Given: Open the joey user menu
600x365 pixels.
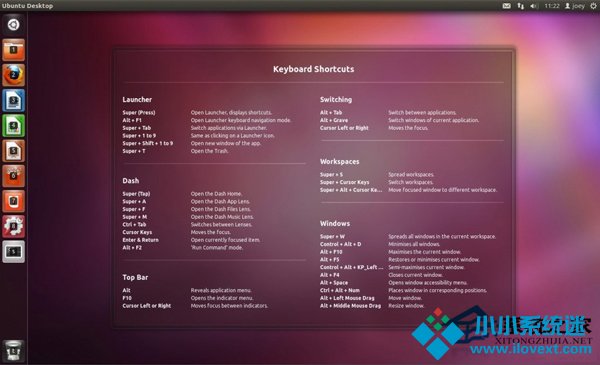Looking at the screenshot, I should (575, 6).
